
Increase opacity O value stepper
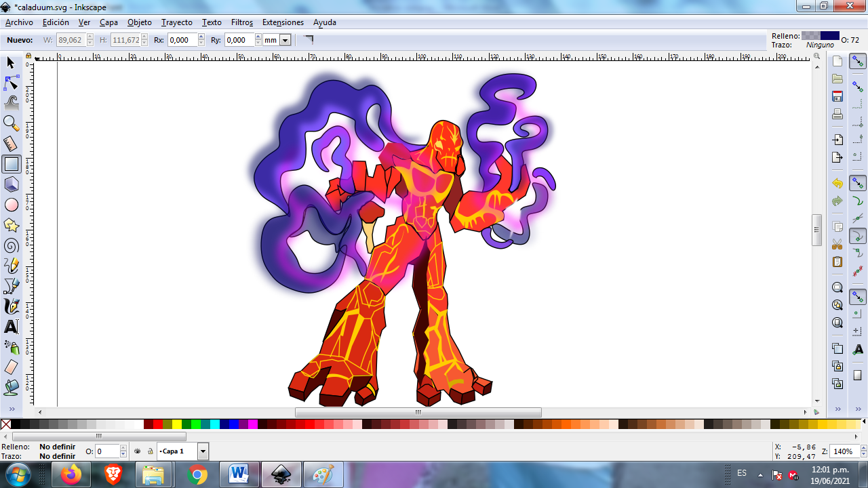(x=123, y=448)
